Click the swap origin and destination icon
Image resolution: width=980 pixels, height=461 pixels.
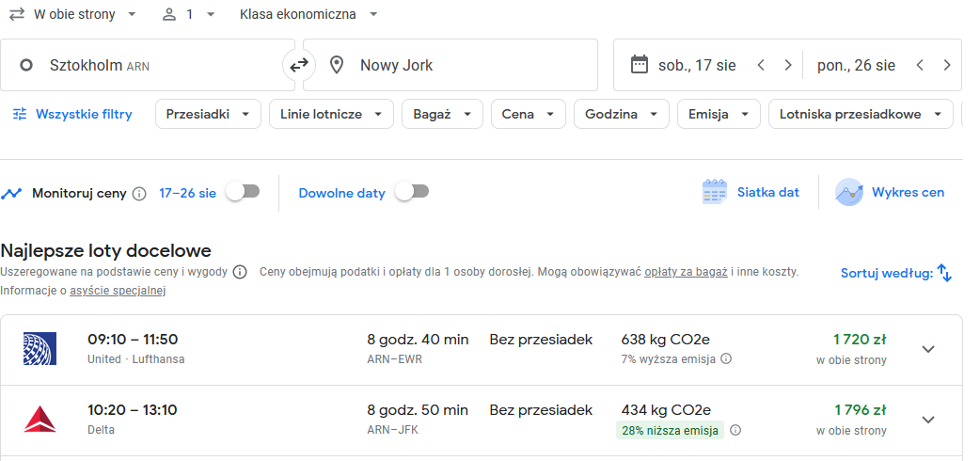pyautogui.click(x=299, y=65)
